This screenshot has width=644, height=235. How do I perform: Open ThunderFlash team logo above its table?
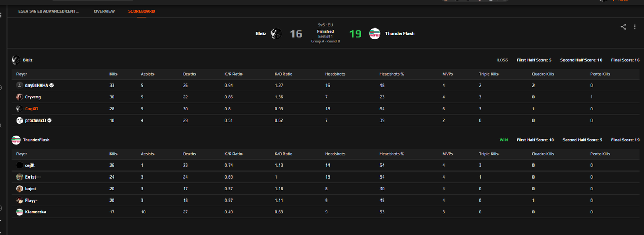tap(16, 140)
